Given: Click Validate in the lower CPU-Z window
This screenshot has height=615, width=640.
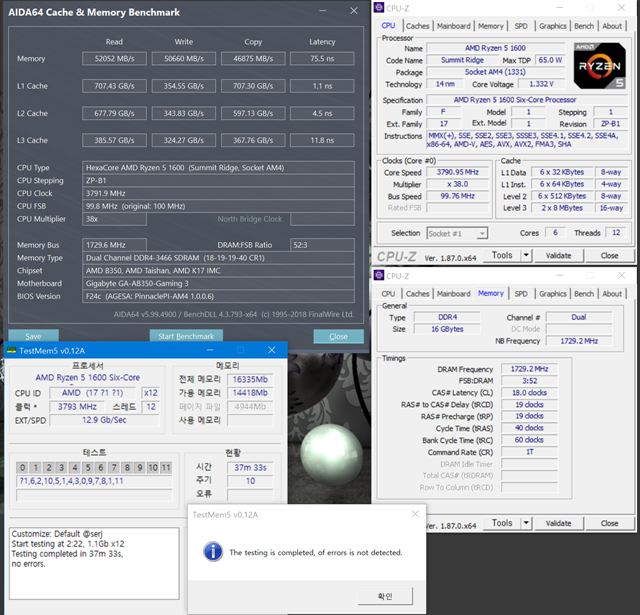Looking at the screenshot, I should pyautogui.click(x=558, y=523).
